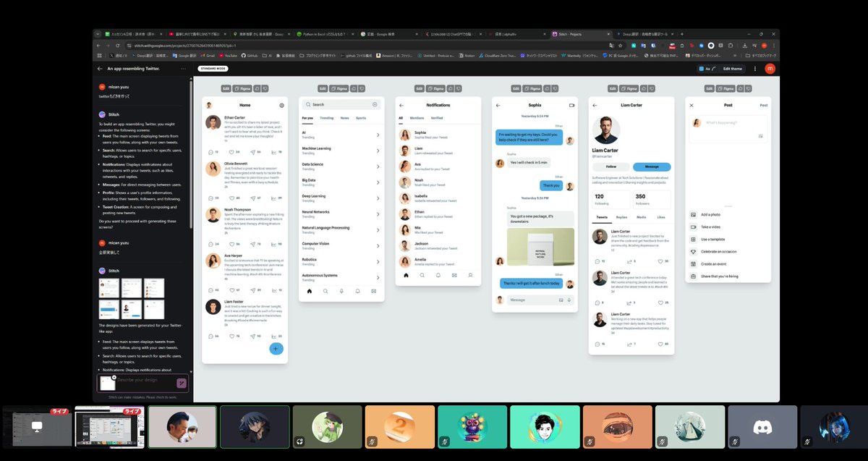
Task: Click the heart icon under Ethan Carter tweet
Action: (231, 152)
